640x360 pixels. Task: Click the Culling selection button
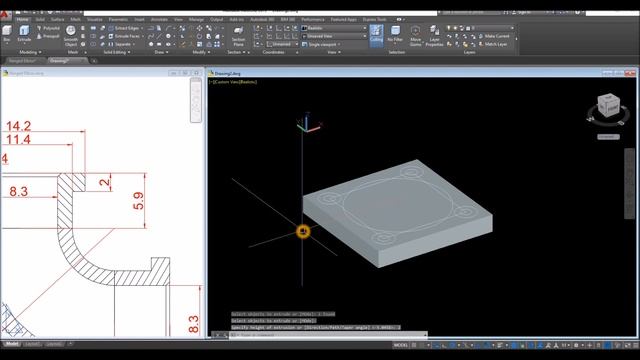point(376,35)
